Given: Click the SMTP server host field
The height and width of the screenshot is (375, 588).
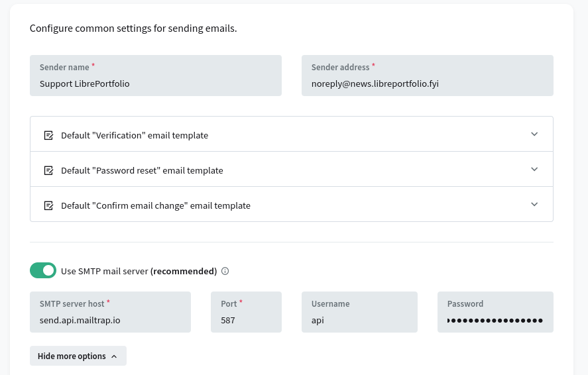Looking at the screenshot, I should point(110,320).
